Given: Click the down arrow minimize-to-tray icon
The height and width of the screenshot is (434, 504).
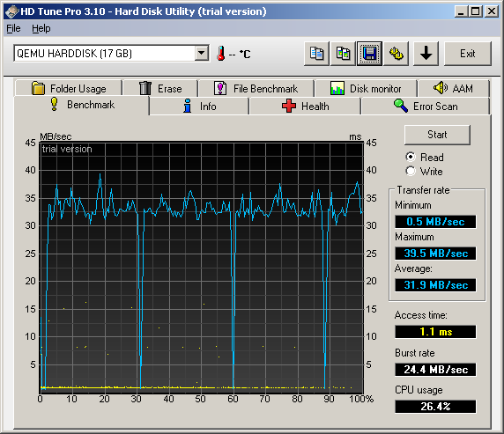Looking at the screenshot, I should (426, 54).
